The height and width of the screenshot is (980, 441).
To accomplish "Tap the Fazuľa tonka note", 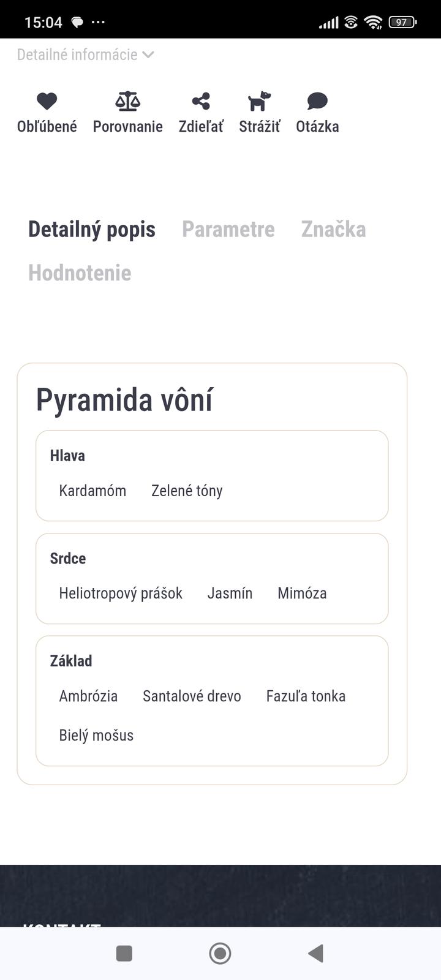I will (x=306, y=696).
